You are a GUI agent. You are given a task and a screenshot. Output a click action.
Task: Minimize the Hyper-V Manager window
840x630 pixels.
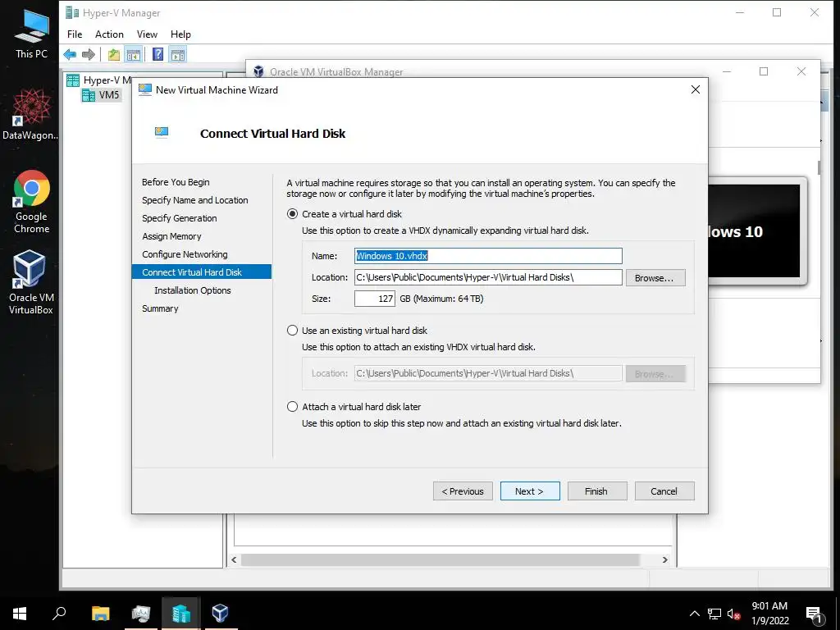[x=740, y=12]
